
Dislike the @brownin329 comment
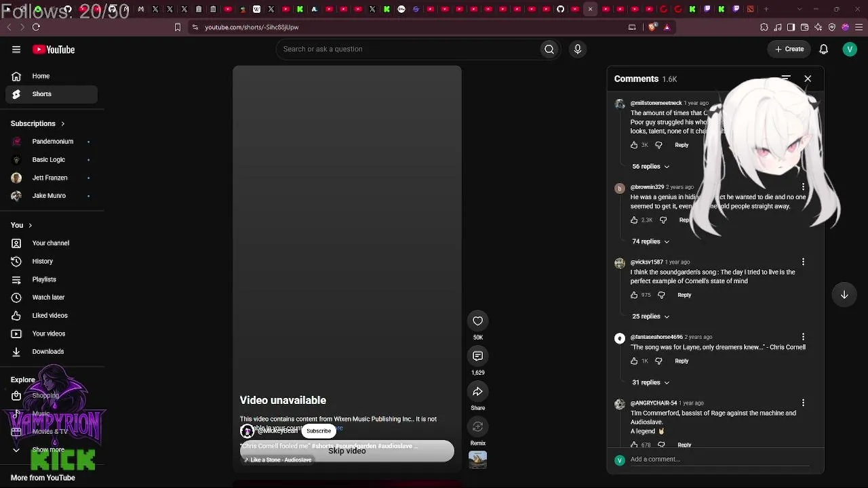663,220
